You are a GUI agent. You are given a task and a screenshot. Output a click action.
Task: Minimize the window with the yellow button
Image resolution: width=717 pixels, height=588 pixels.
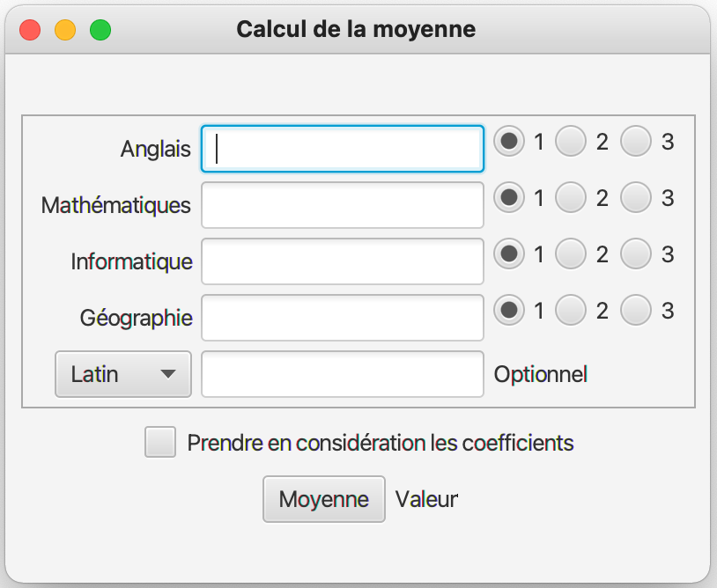tap(65, 30)
